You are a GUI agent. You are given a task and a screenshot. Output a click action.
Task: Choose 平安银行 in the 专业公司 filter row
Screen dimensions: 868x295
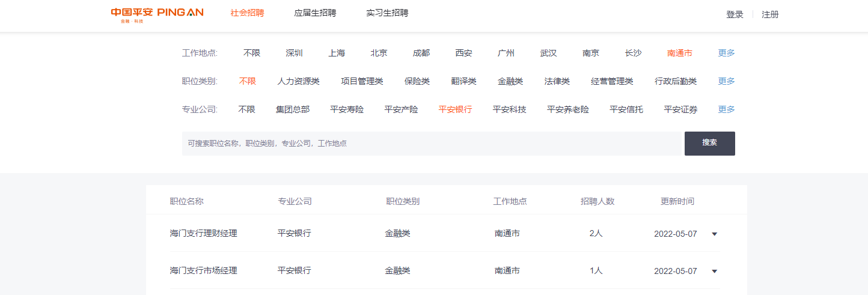click(x=455, y=109)
